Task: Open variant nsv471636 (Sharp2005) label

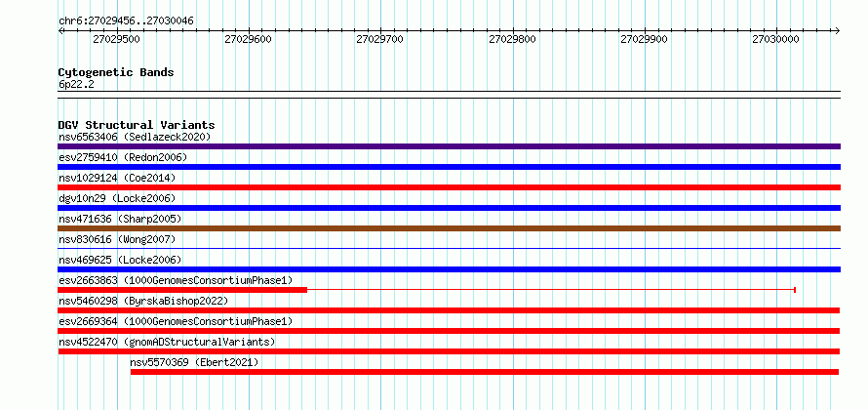Action: 120,219
